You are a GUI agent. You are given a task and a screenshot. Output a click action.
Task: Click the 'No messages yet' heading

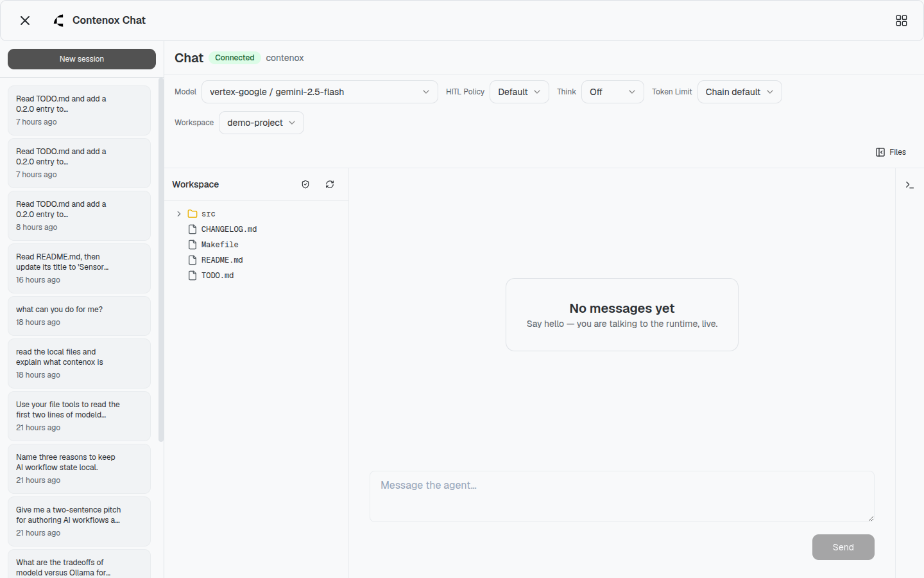(622, 308)
